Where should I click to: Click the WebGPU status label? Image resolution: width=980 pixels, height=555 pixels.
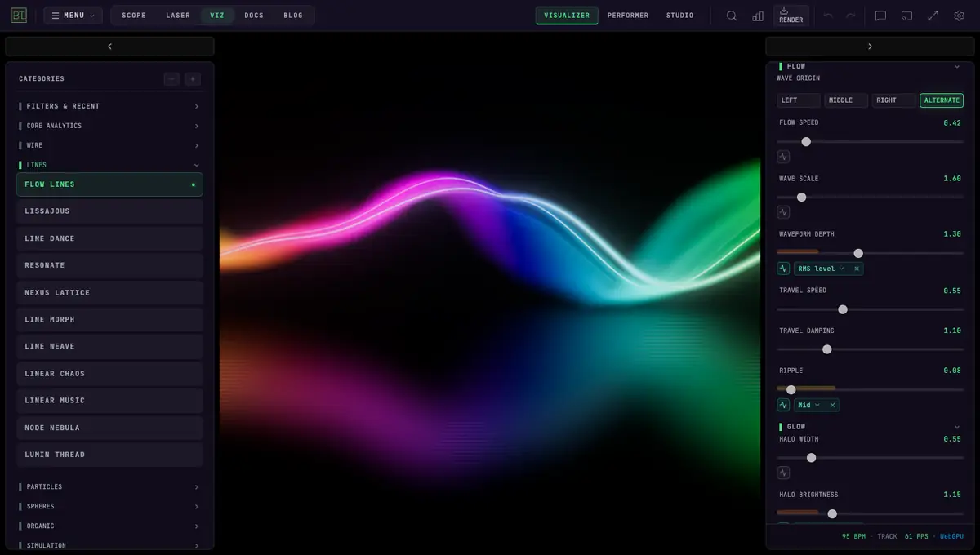[x=951, y=536]
